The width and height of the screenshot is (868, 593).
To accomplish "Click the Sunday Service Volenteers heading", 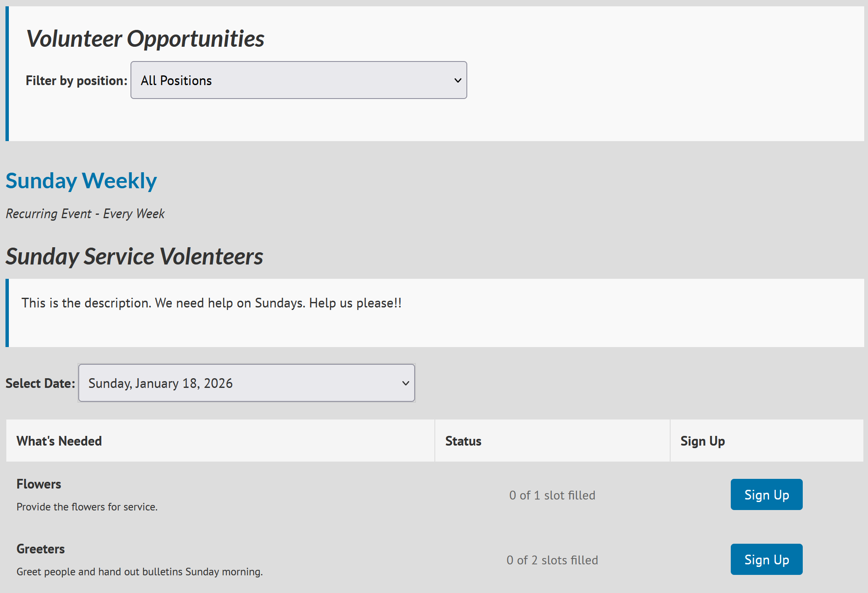I will pos(134,256).
